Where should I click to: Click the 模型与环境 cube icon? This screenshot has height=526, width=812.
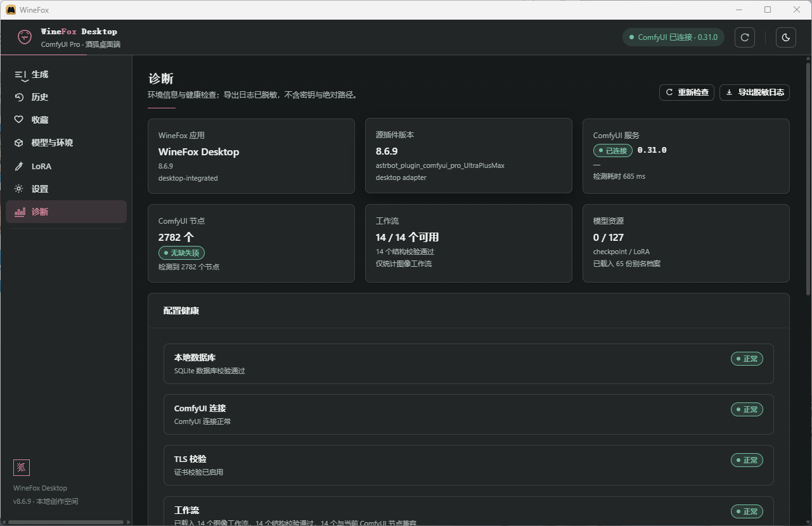[x=19, y=143]
